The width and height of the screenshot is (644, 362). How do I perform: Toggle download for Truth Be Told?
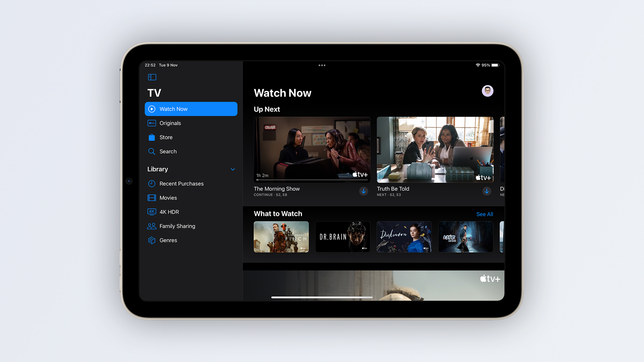pyautogui.click(x=487, y=191)
